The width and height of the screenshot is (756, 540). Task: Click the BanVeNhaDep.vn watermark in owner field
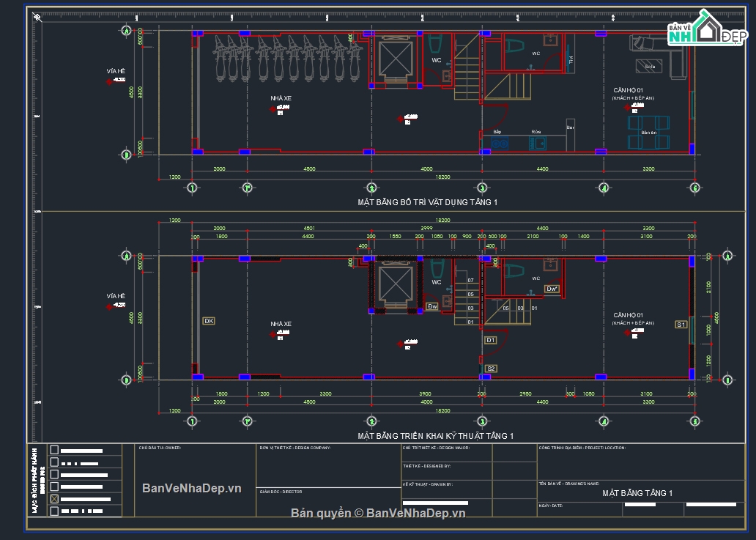(191, 488)
